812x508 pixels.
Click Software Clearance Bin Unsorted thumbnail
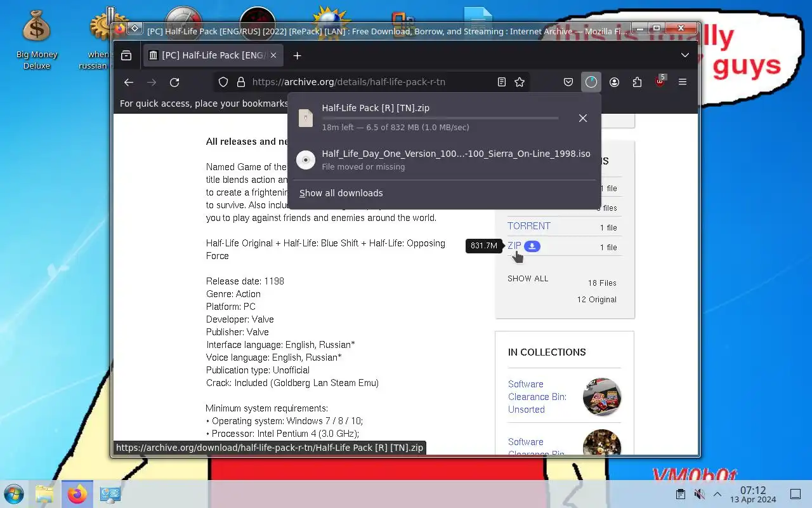point(601,397)
